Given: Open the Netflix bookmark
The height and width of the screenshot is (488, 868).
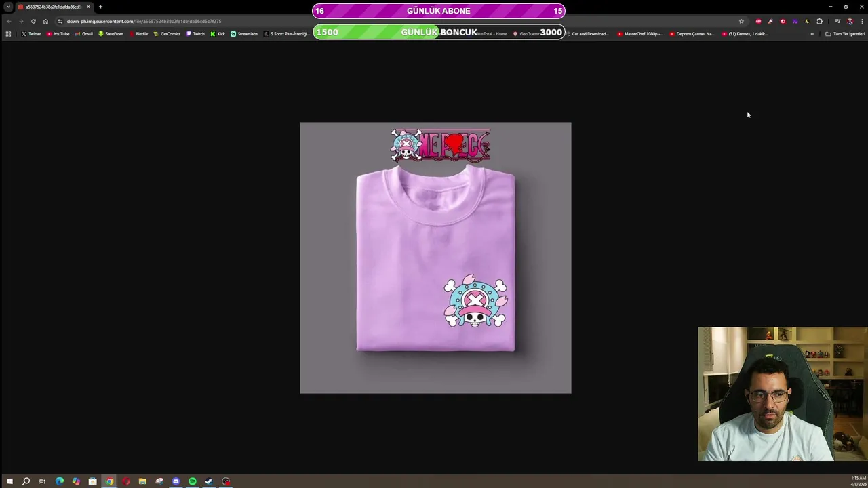Looking at the screenshot, I should click(x=138, y=33).
